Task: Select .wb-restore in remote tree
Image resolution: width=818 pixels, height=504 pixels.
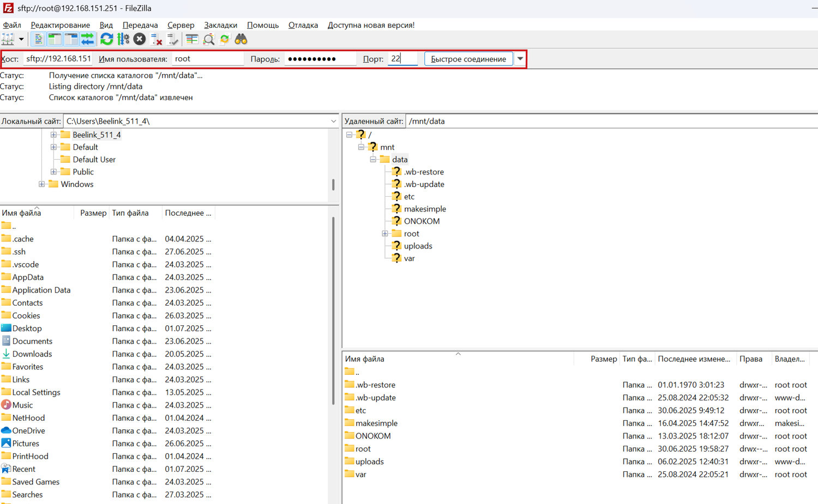Action: click(x=424, y=172)
